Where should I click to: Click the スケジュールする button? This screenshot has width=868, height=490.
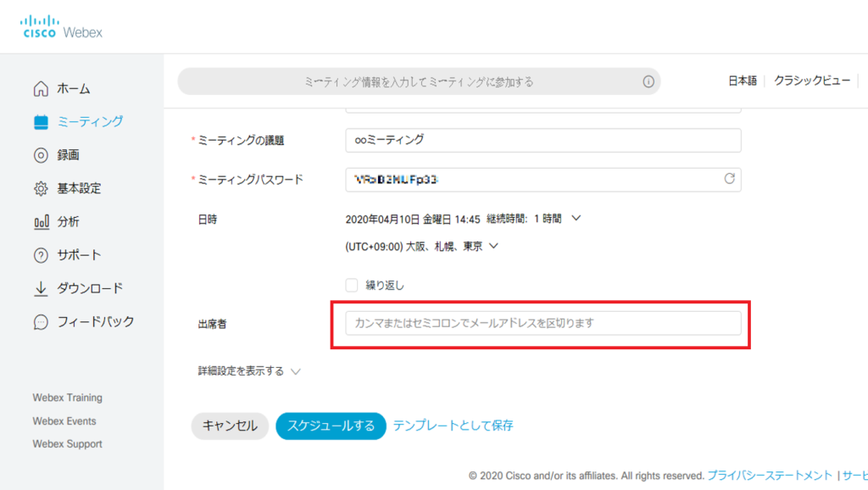coord(331,426)
